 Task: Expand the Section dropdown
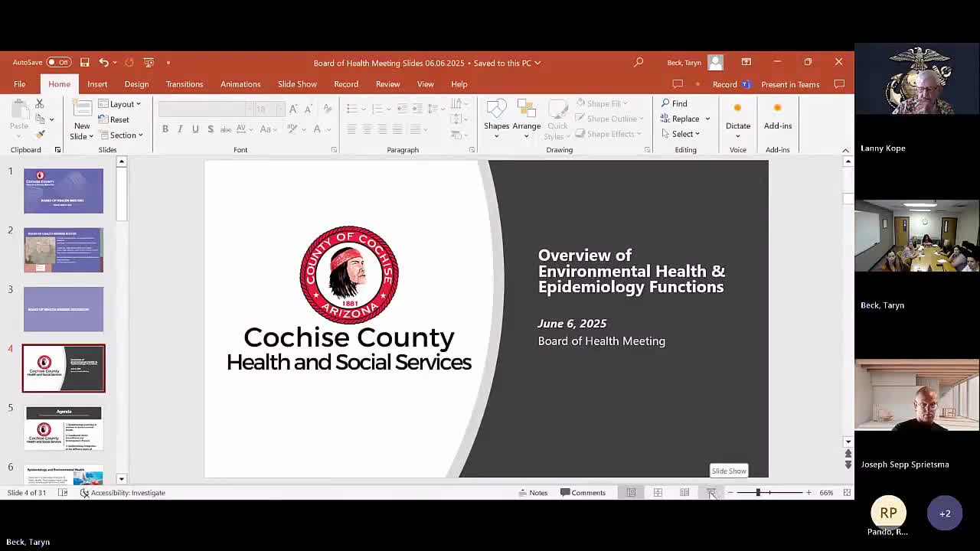(x=120, y=135)
